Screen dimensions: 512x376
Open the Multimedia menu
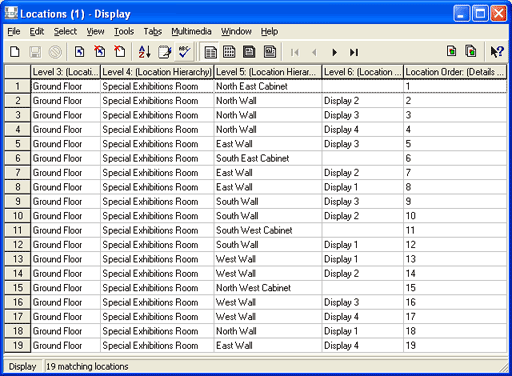coord(191,31)
